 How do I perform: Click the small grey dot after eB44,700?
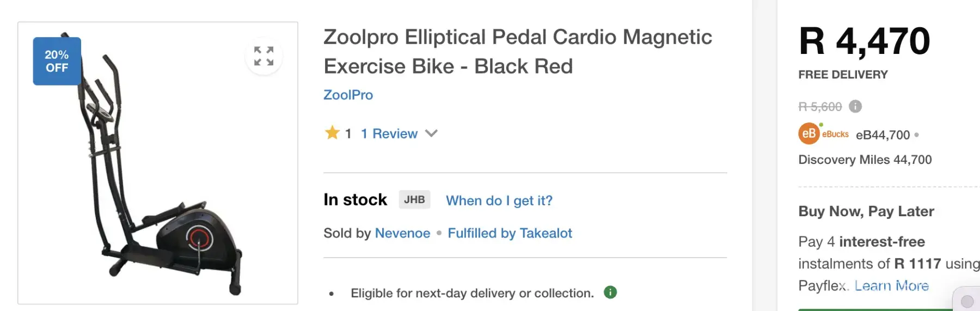[917, 135]
